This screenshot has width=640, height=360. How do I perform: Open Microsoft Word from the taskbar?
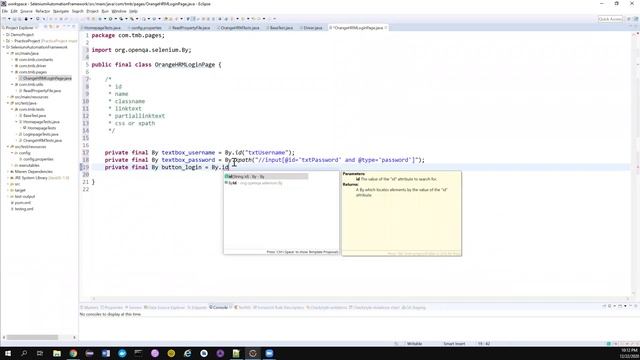point(106,353)
